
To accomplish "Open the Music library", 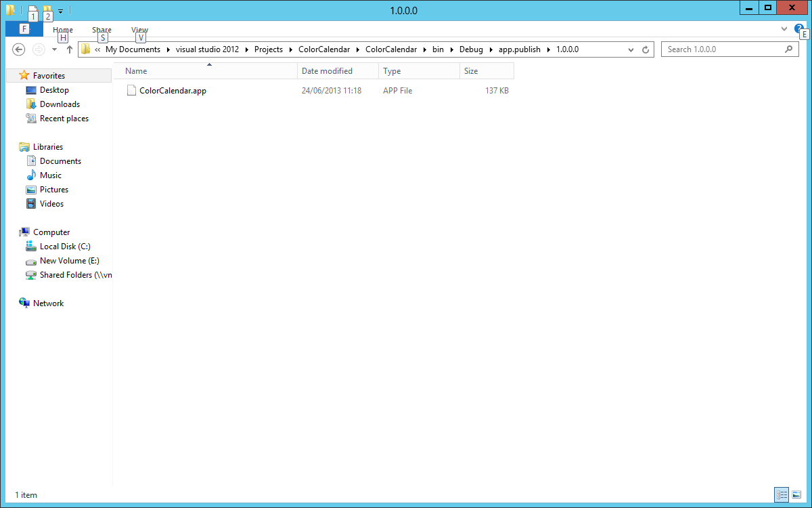I will (x=51, y=175).
